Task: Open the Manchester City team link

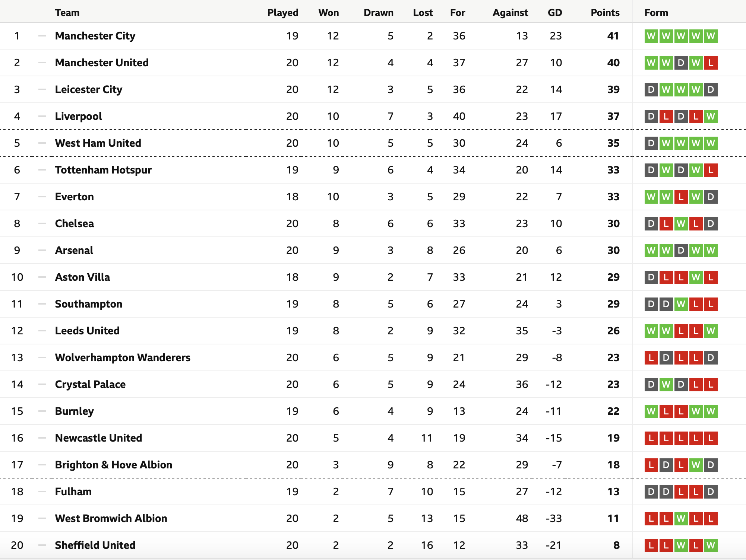Action: [x=95, y=36]
